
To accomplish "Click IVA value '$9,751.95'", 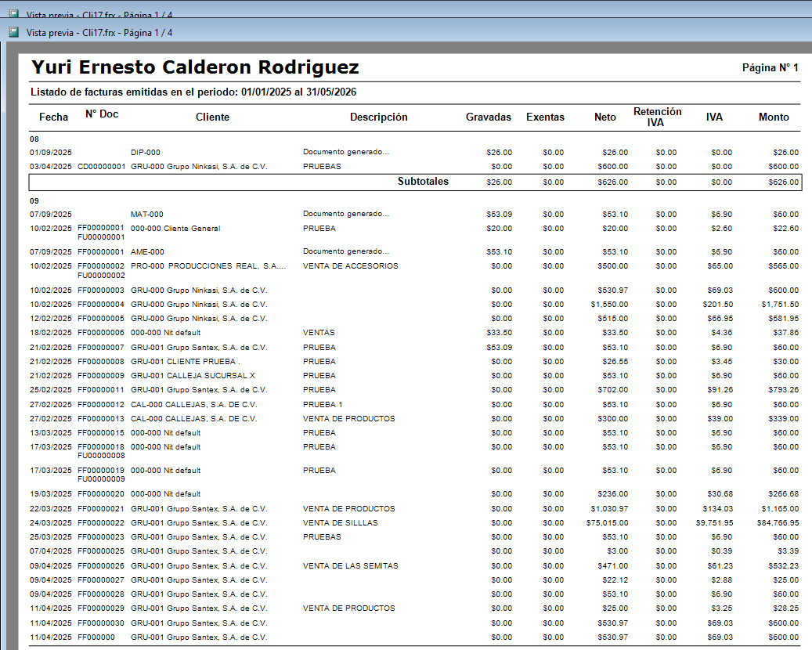I will (x=714, y=523).
